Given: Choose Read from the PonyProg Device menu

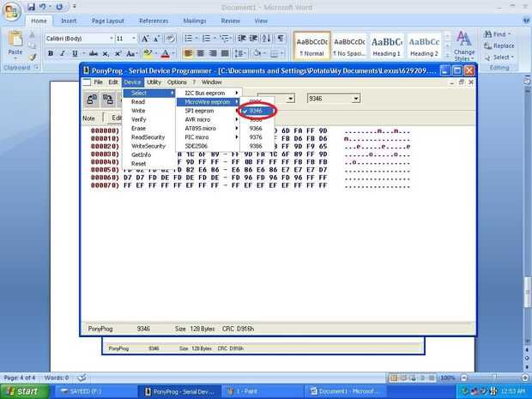Looking at the screenshot, I should (149, 102).
